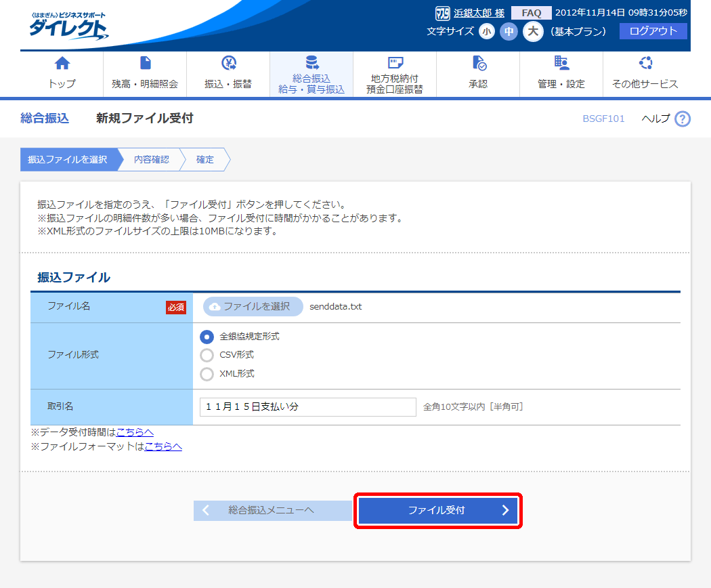
Task: Set text size to small (小)
Action: click(487, 31)
